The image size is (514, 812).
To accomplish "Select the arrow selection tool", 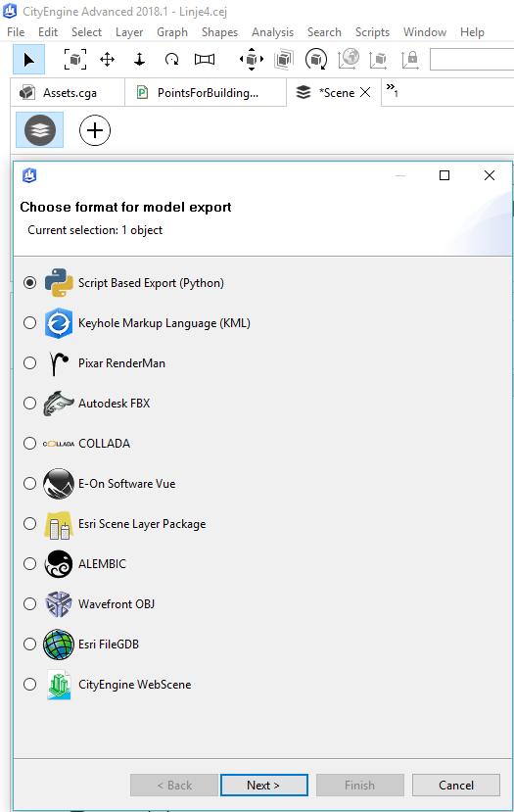I will point(29,60).
